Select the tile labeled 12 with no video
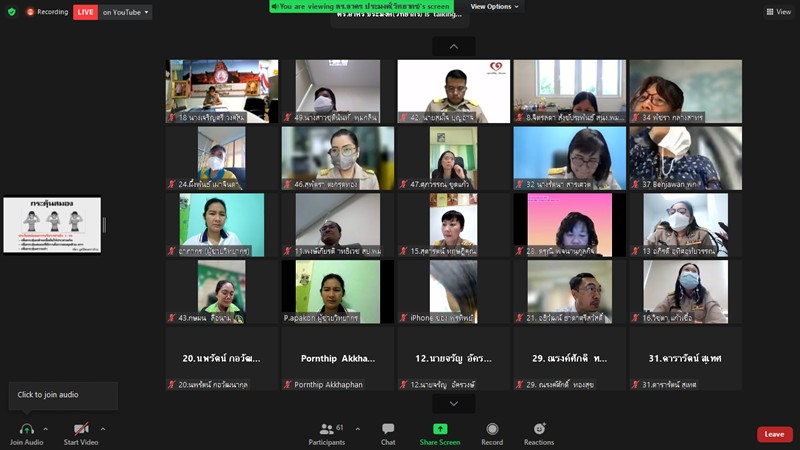Viewport: 800px width, 450px height. click(454, 359)
